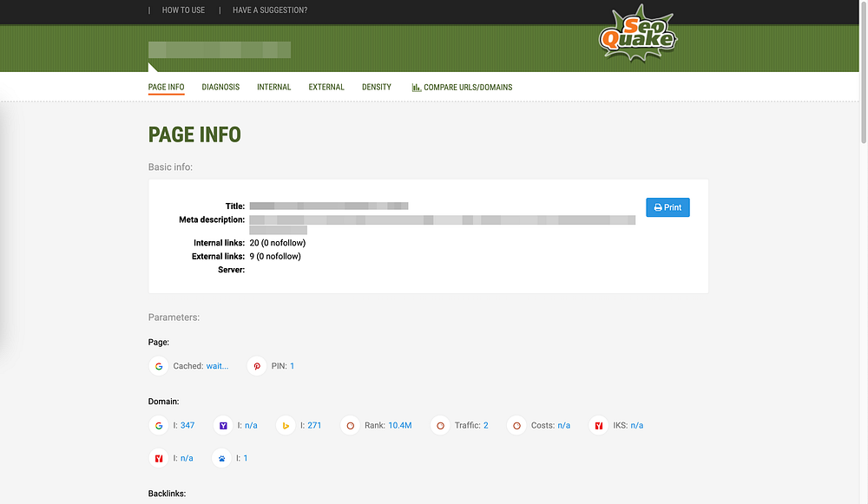The height and width of the screenshot is (504, 868).
Task: Click the blurred URL field in green header
Action: pyautogui.click(x=220, y=49)
